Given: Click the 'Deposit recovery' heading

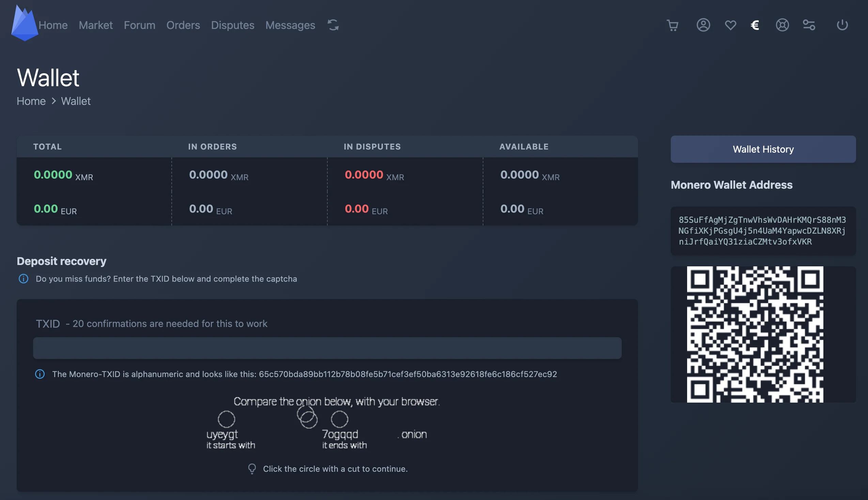Looking at the screenshot, I should click(x=61, y=261).
